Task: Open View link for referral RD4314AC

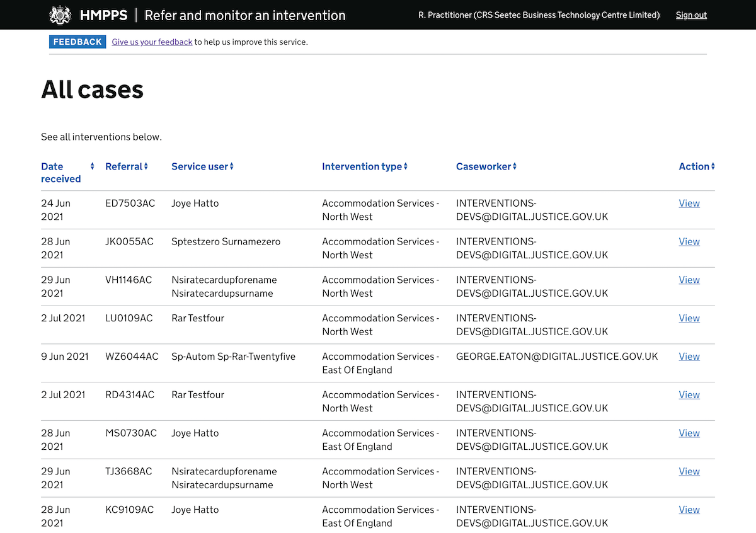Action: (689, 395)
